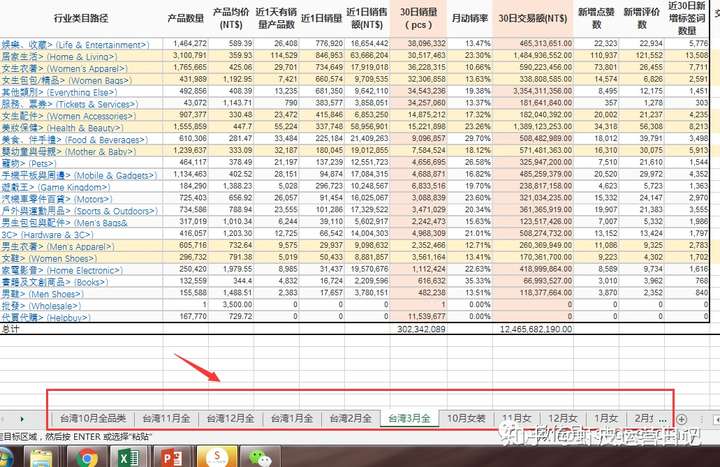Open the Men's Bags& category link
This screenshot has width=720, height=467.
[64, 223]
